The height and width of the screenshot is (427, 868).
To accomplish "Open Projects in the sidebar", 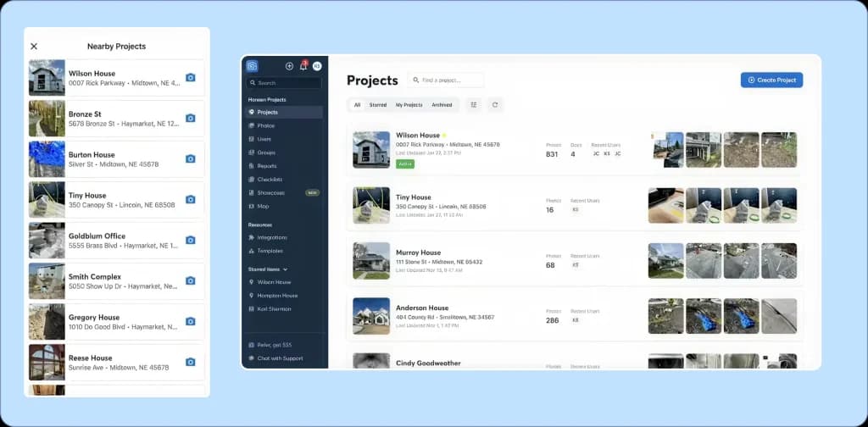I will tap(284, 113).
